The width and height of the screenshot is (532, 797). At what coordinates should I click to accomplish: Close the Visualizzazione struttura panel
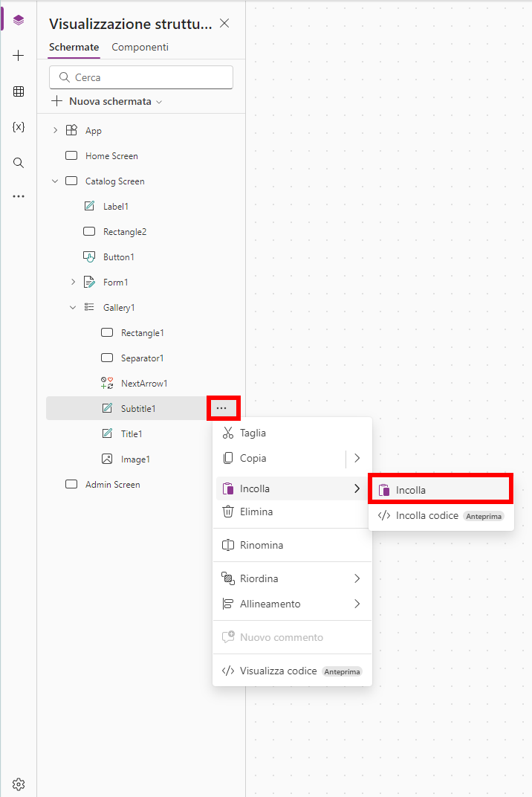[x=224, y=23]
